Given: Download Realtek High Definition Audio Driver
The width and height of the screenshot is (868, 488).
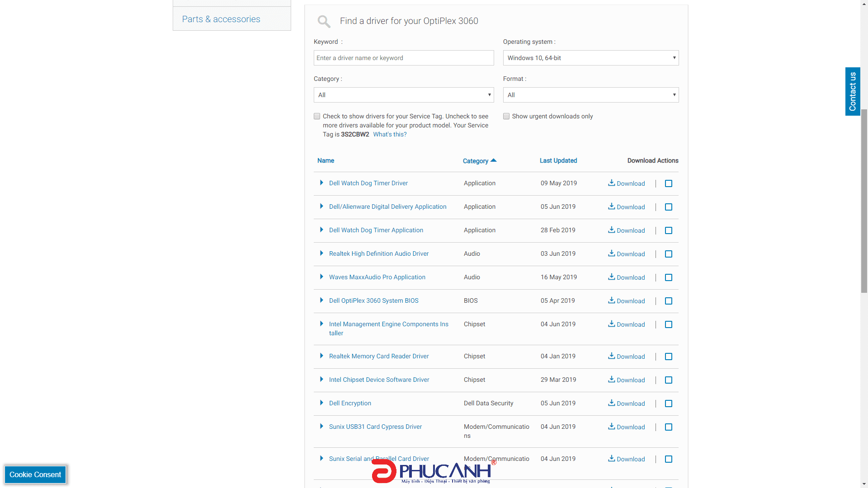Looking at the screenshot, I should pos(626,254).
